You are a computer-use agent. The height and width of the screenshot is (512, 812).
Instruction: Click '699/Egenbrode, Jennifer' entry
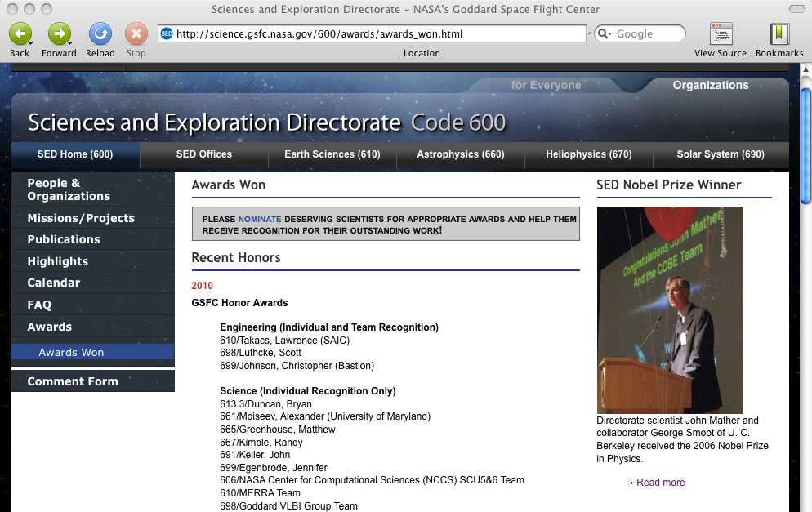click(274, 467)
